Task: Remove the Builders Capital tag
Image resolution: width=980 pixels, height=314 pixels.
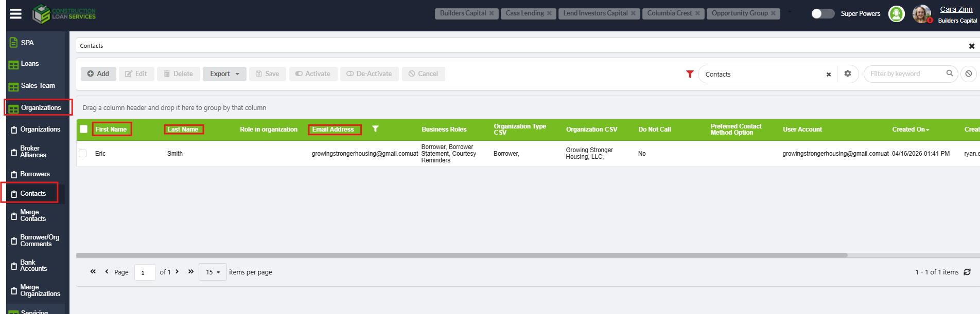Action: pyautogui.click(x=492, y=13)
